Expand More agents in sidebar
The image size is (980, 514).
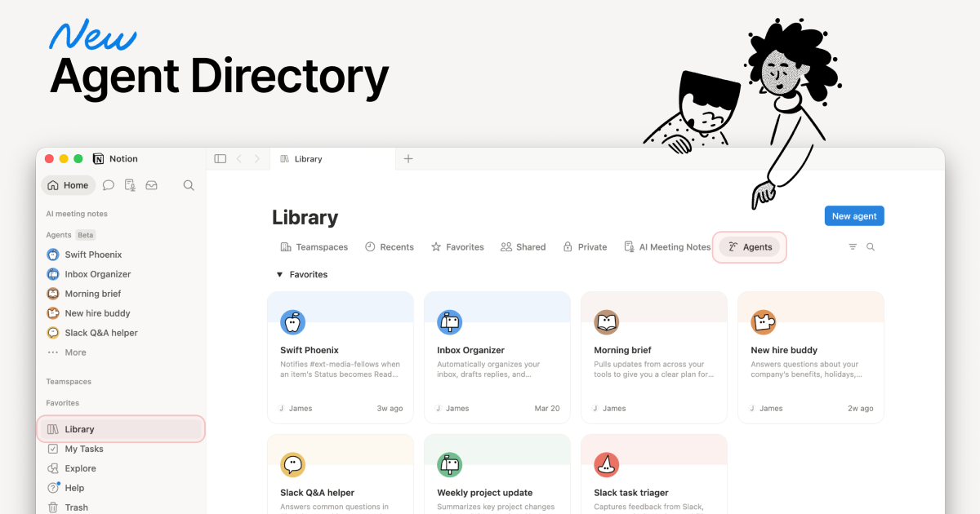tap(67, 352)
